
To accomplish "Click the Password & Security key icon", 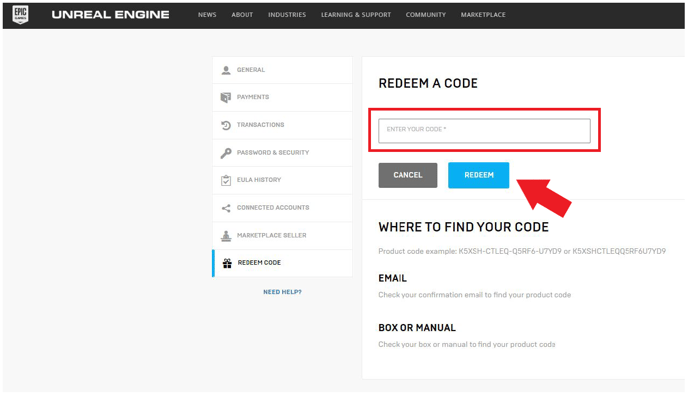I will coord(226,153).
